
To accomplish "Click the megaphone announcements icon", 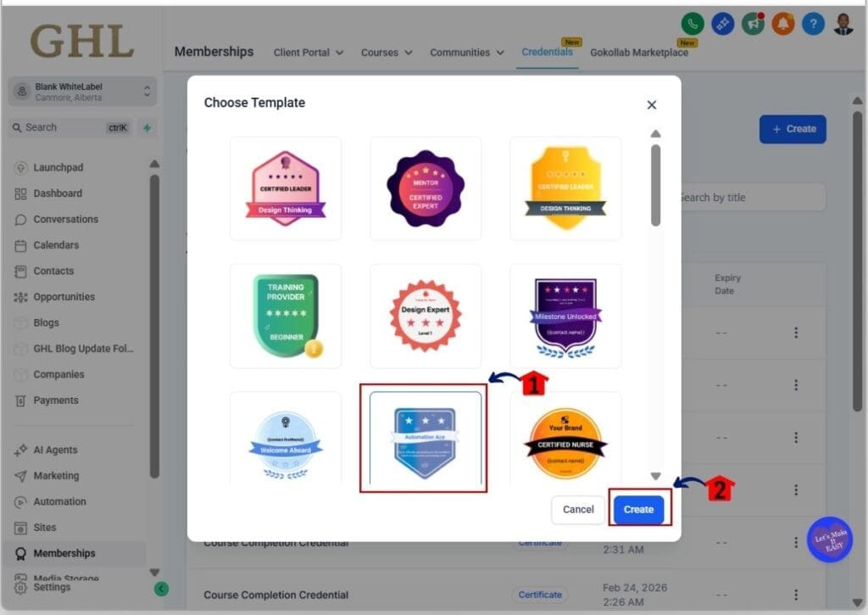I will coord(753,24).
